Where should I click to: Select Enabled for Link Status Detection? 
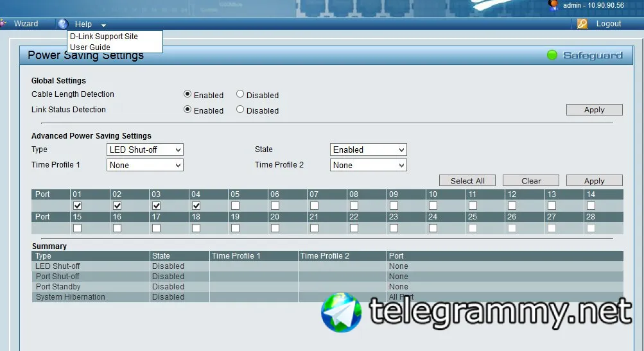tap(187, 110)
